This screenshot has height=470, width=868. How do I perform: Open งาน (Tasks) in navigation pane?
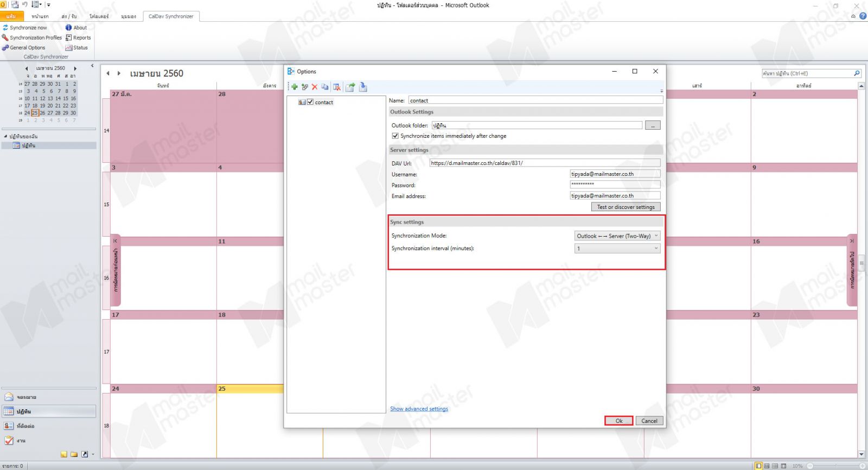pos(49,441)
